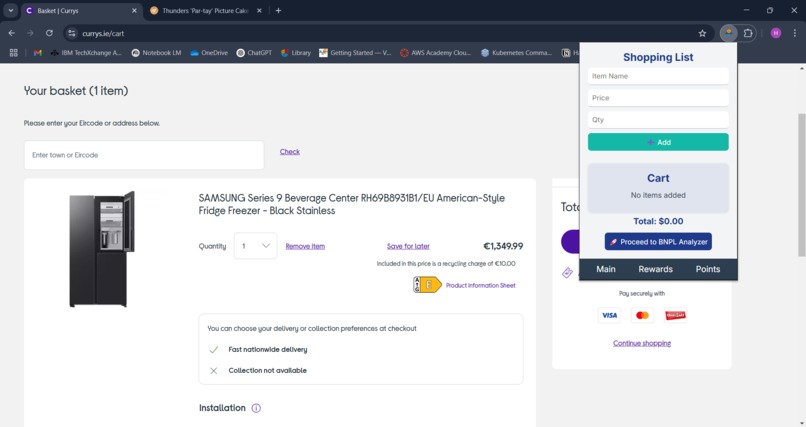Click the €1,349.99 price text
This screenshot has width=806, height=427.
(503, 246)
